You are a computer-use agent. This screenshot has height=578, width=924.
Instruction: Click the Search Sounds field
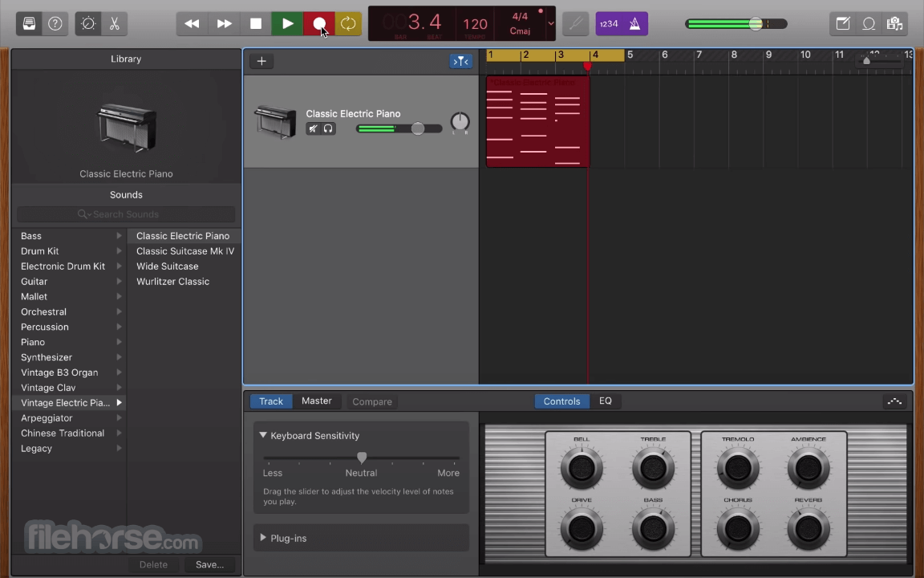point(126,214)
